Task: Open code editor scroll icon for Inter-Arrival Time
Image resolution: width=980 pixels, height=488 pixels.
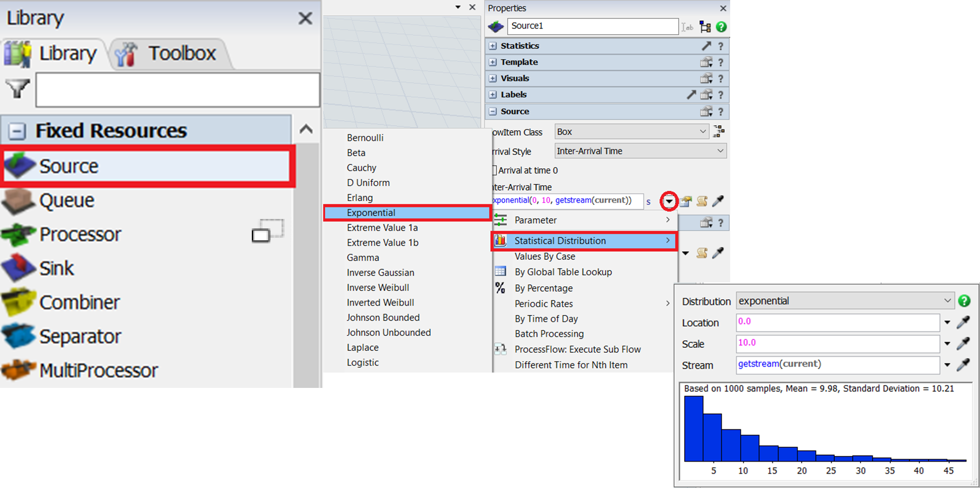Action: click(701, 201)
